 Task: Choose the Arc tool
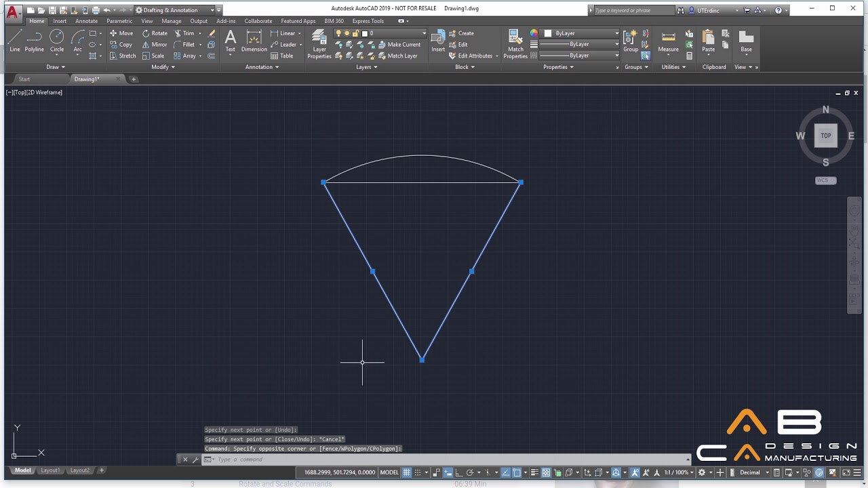77,41
